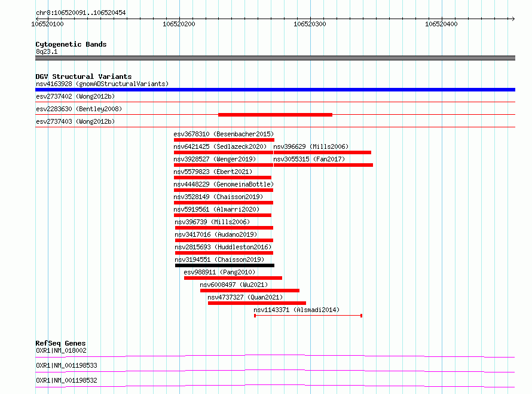Click nsv6421425 (Sedlazeck2020) variant label
Screen dimensions: 532x394
coord(220,146)
